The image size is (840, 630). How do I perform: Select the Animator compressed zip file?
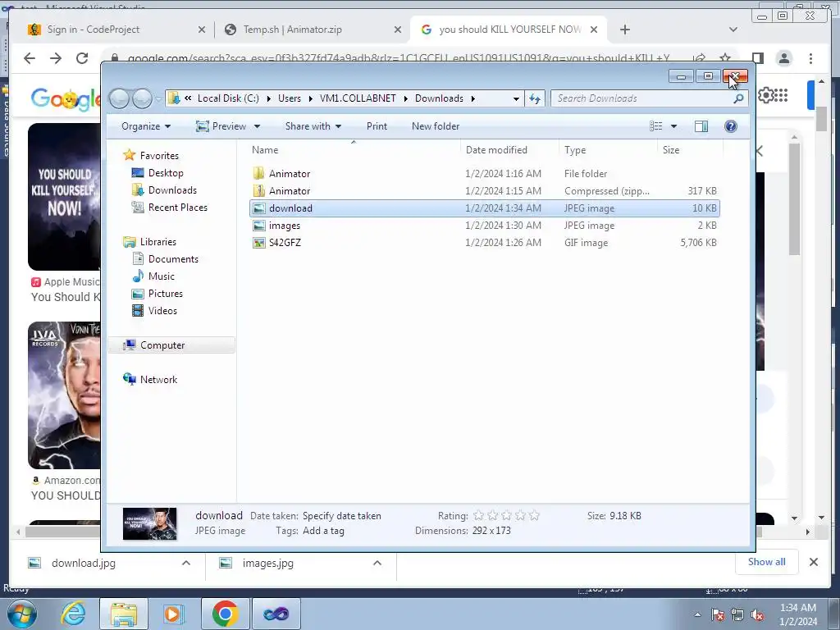484,190
